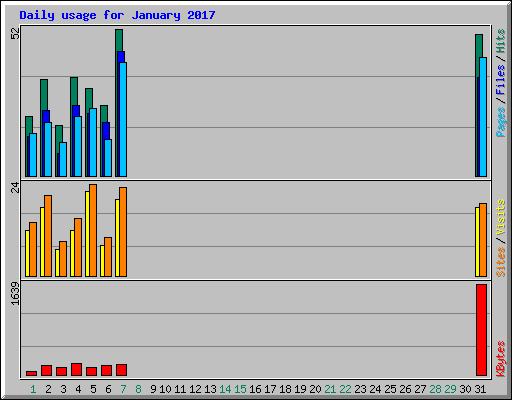Click the "Visits" legend label

501,218
